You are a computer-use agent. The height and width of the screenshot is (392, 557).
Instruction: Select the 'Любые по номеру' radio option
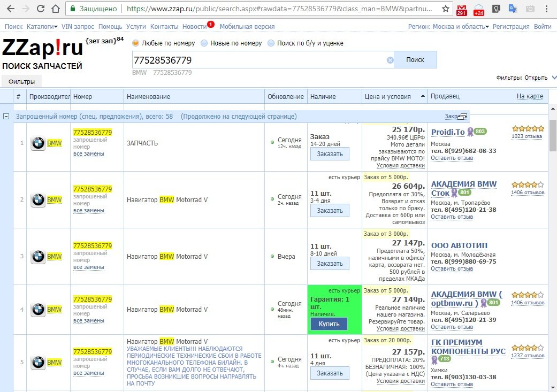[136, 43]
